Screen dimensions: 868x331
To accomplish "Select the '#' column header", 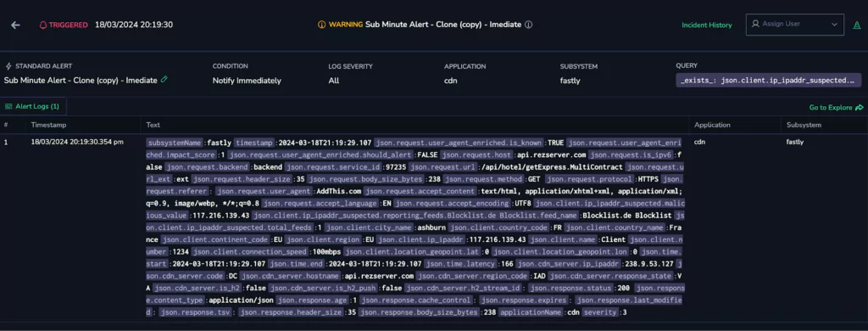I will click(x=6, y=125).
